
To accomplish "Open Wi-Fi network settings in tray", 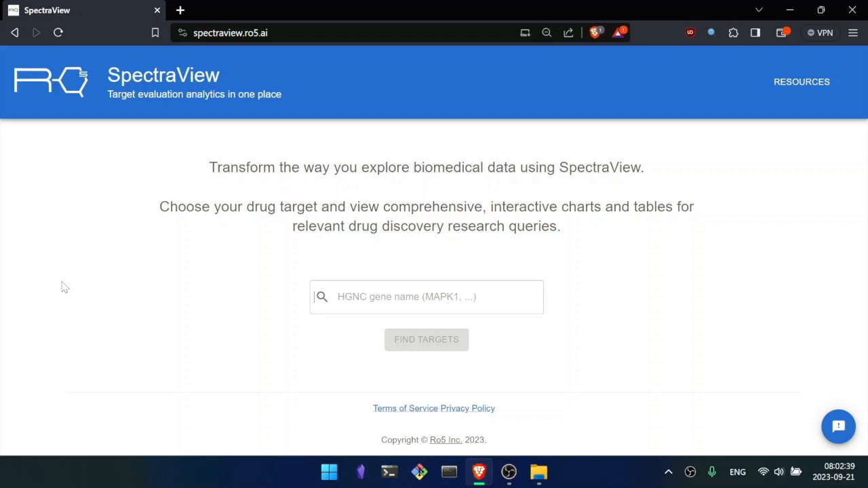I will click(763, 472).
